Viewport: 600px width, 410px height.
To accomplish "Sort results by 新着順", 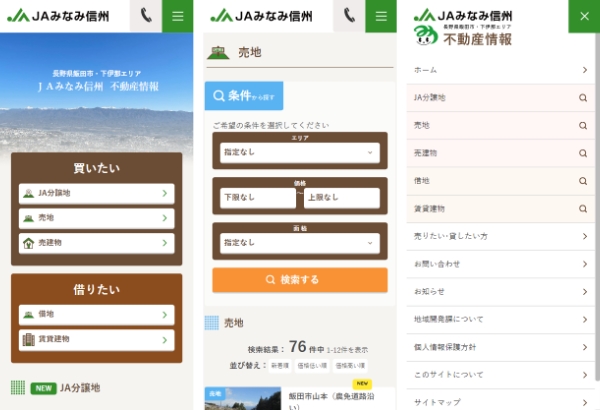I will [280, 366].
